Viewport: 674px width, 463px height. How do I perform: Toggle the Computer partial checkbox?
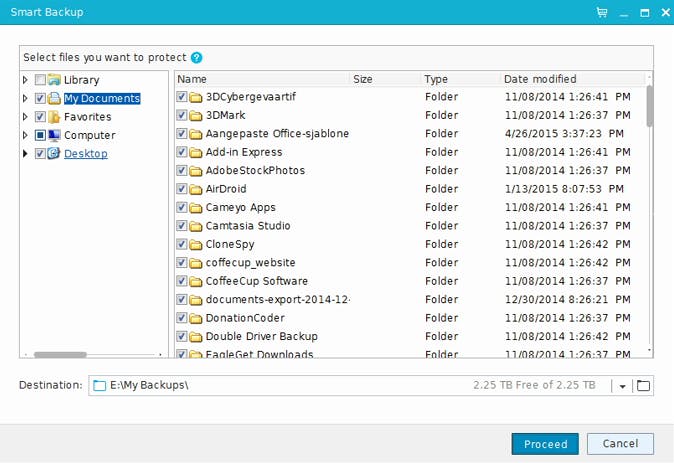pyautogui.click(x=40, y=135)
